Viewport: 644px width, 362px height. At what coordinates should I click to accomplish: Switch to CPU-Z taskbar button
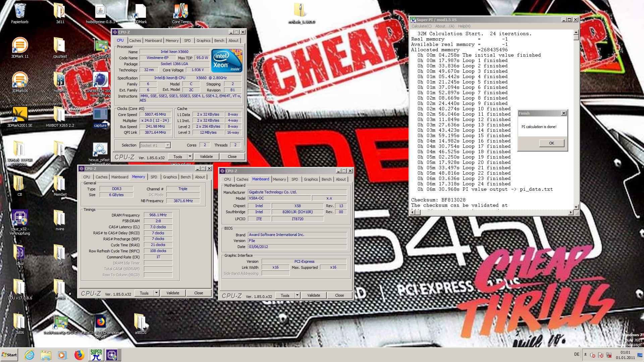tap(112, 355)
